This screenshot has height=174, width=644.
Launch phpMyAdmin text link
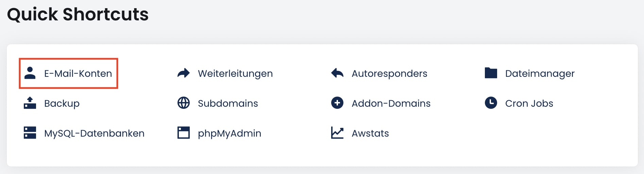[x=230, y=133]
